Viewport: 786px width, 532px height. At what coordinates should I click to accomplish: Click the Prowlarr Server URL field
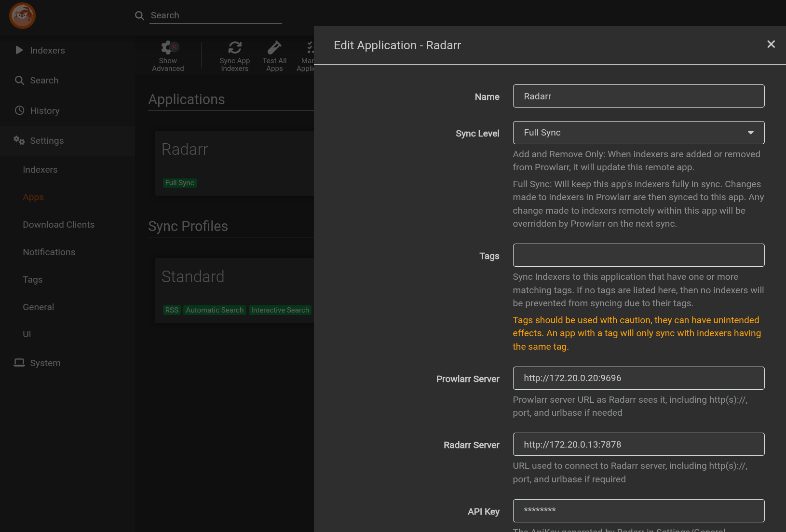point(638,378)
